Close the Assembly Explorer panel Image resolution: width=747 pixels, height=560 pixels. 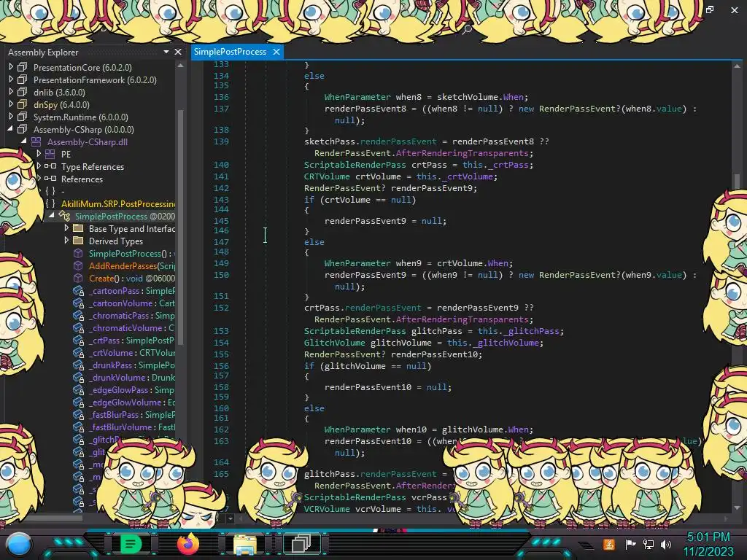pos(178,52)
